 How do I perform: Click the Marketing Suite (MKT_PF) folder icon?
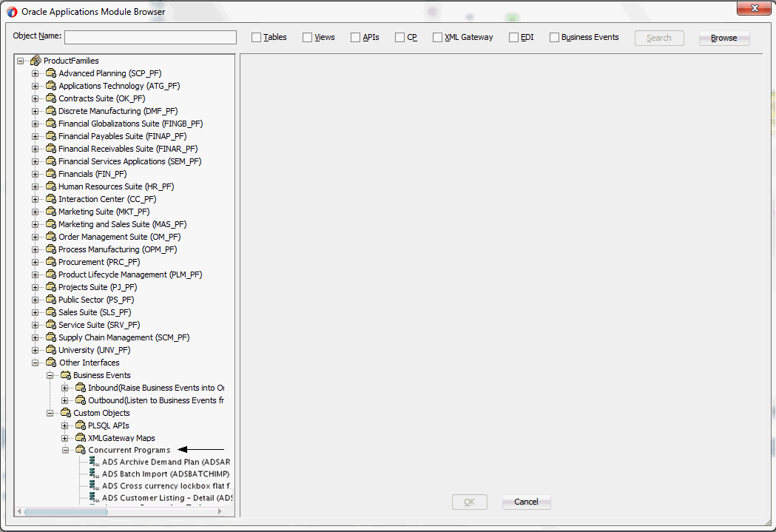click(51, 212)
